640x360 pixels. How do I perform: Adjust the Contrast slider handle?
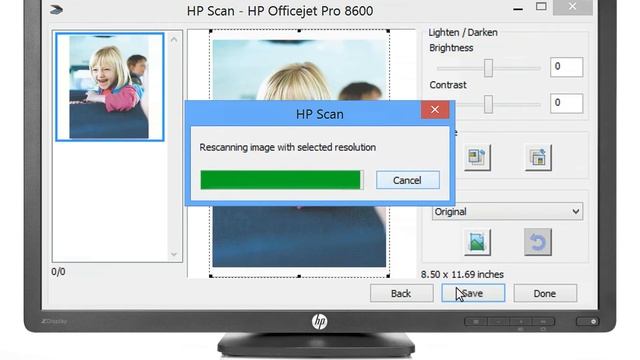488,104
